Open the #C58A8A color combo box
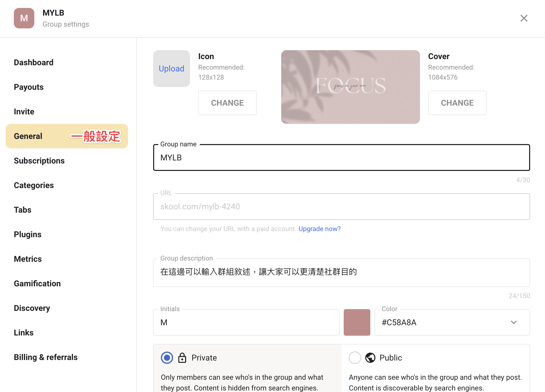The height and width of the screenshot is (392, 545). click(452, 322)
